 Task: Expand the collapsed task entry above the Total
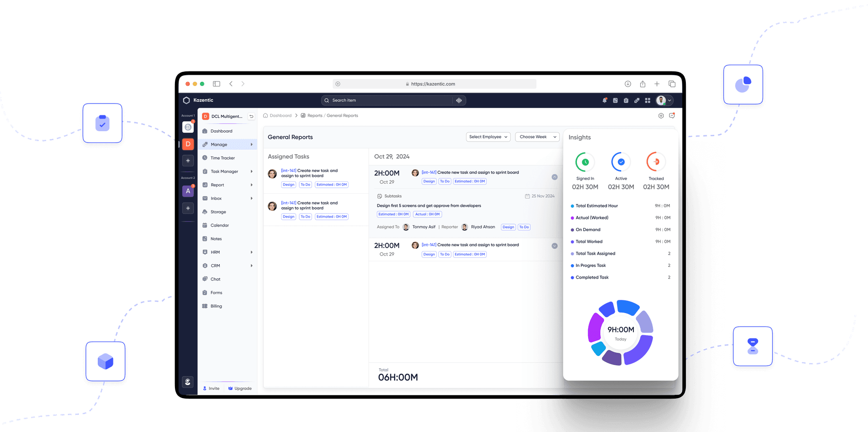[x=555, y=246]
